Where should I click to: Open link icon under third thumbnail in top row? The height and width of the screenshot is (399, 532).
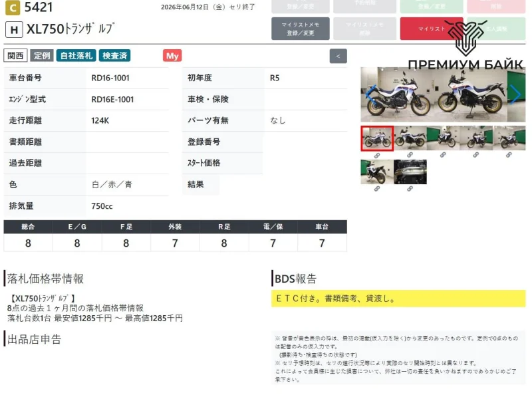(443, 155)
